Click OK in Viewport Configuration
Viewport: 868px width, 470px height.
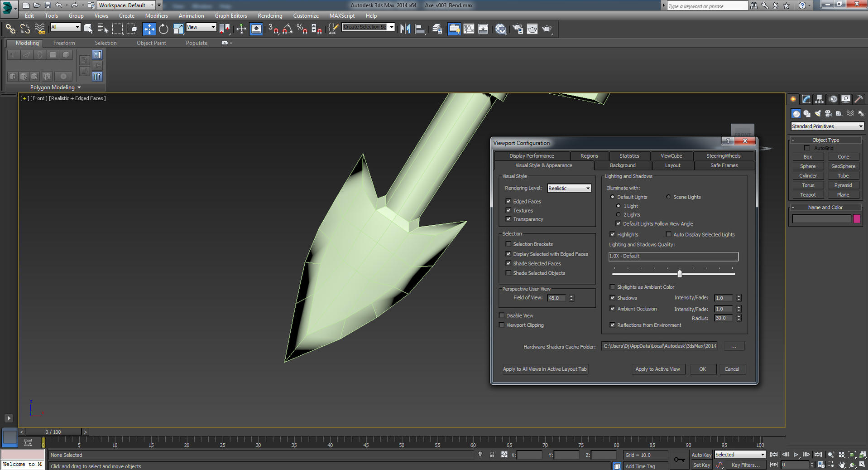[x=702, y=369]
